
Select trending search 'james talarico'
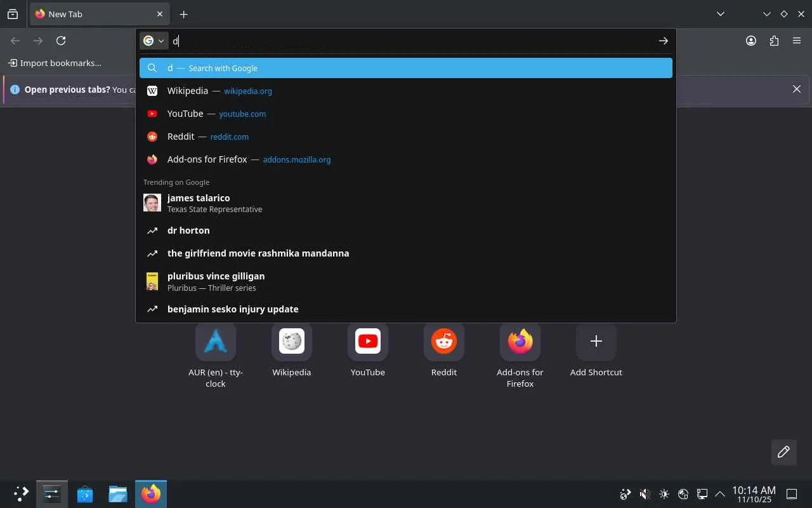[406, 203]
